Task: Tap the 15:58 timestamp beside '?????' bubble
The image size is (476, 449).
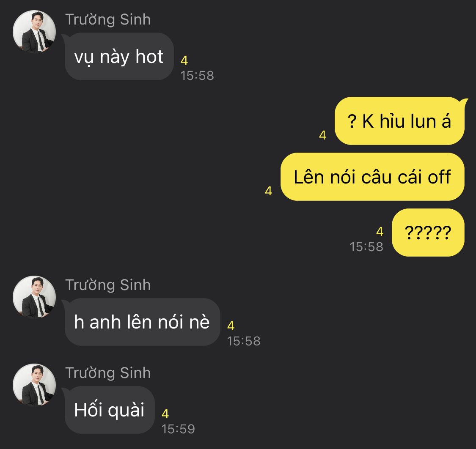Action: 366,246
